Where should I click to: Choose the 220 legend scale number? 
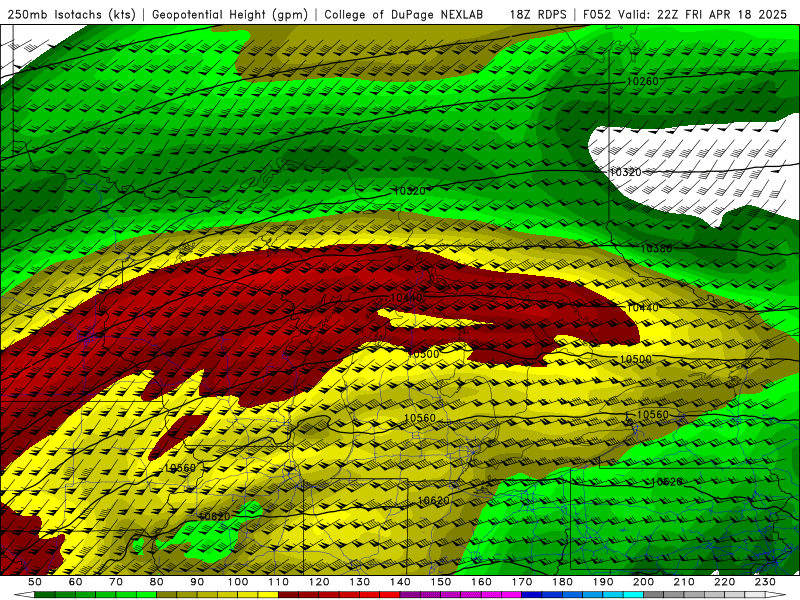click(x=725, y=582)
